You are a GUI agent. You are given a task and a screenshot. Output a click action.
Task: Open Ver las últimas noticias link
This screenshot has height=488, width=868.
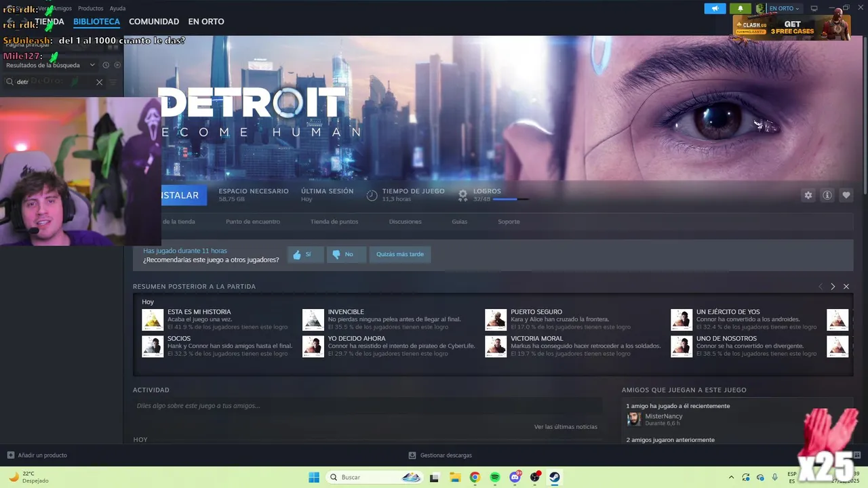point(566,427)
